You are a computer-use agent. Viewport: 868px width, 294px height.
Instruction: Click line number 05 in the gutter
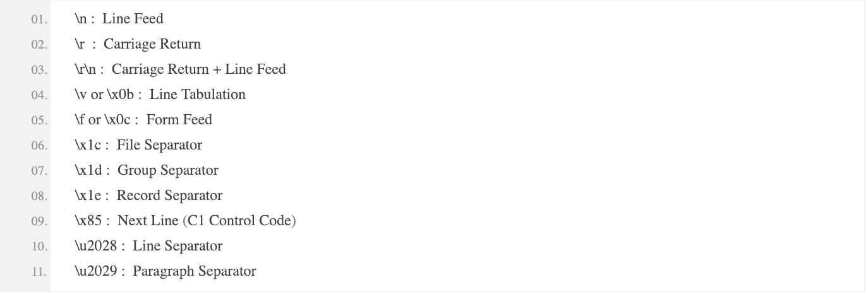click(x=39, y=121)
